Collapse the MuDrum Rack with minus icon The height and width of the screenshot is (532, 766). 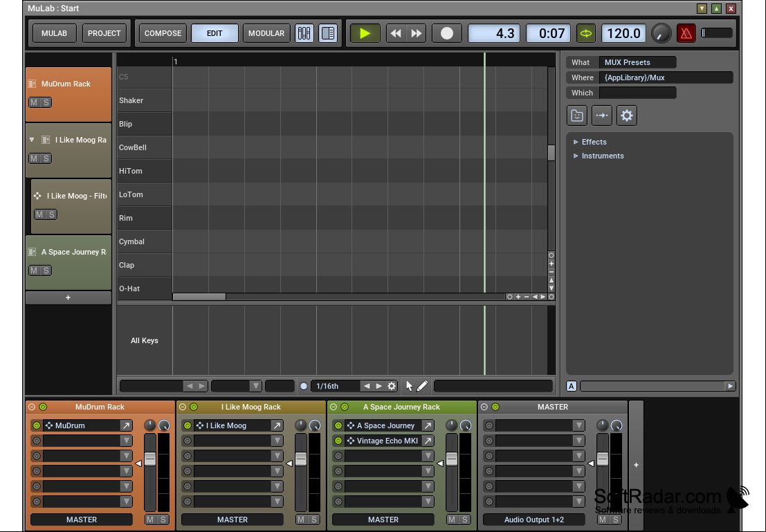[32, 407]
